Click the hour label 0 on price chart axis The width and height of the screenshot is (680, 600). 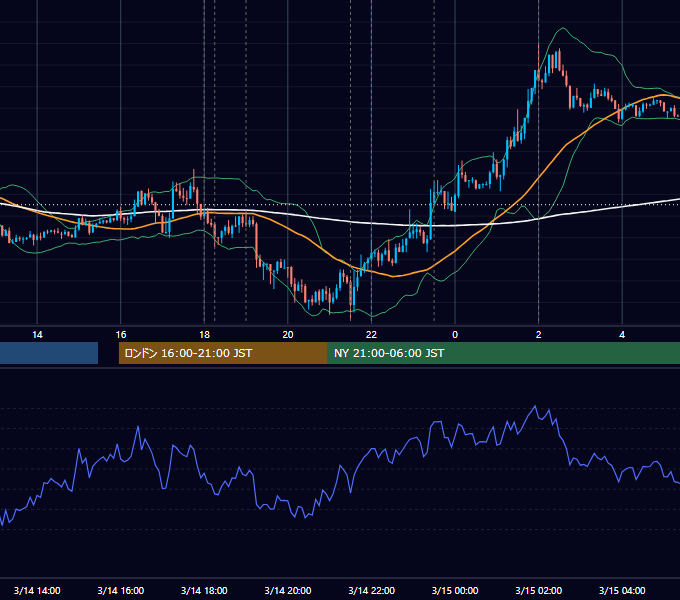(x=455, y=334)
